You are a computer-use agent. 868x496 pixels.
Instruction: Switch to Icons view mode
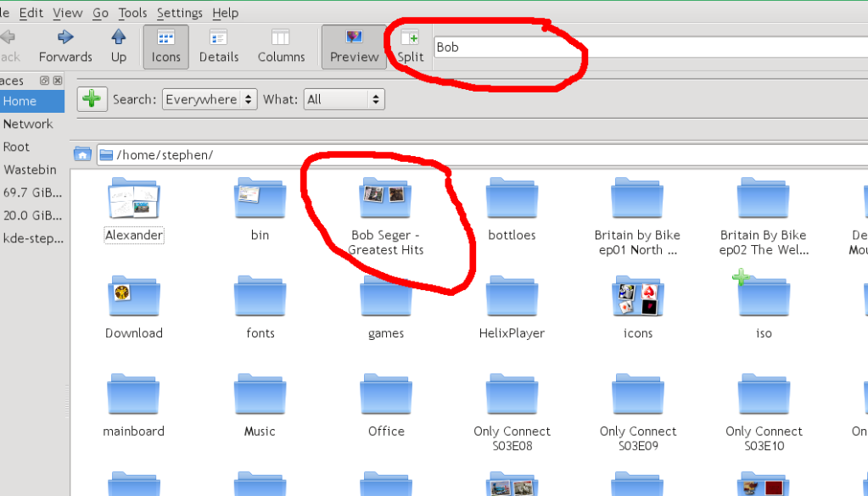pyautogui.click(x=166, y=47)
